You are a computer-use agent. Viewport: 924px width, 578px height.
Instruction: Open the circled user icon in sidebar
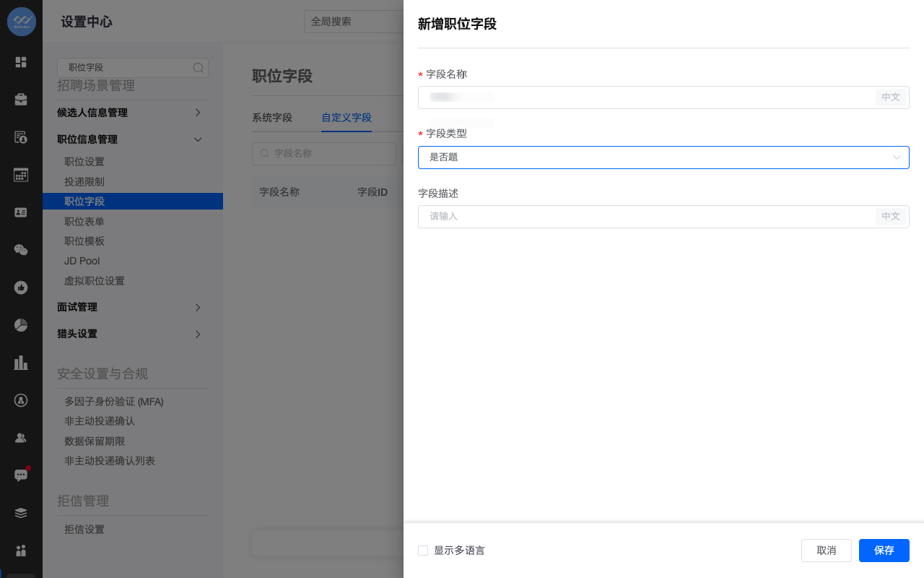21,400
